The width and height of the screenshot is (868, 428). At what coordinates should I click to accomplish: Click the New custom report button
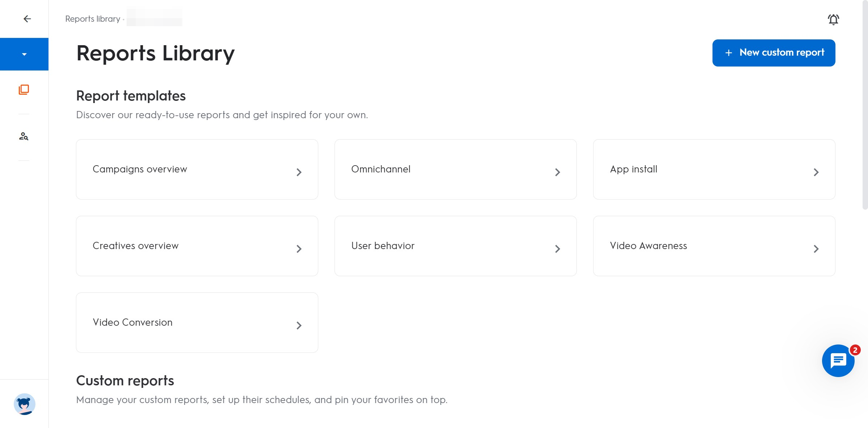coord(774,53)
